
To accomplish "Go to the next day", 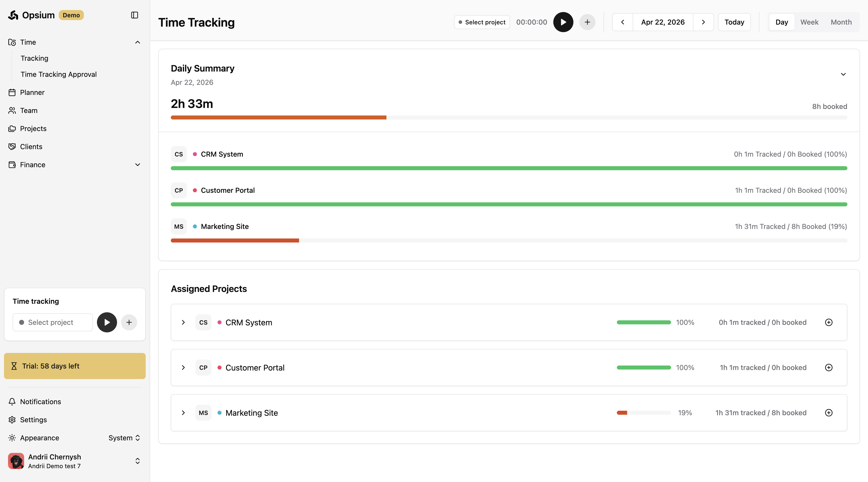I will point(703,22).
